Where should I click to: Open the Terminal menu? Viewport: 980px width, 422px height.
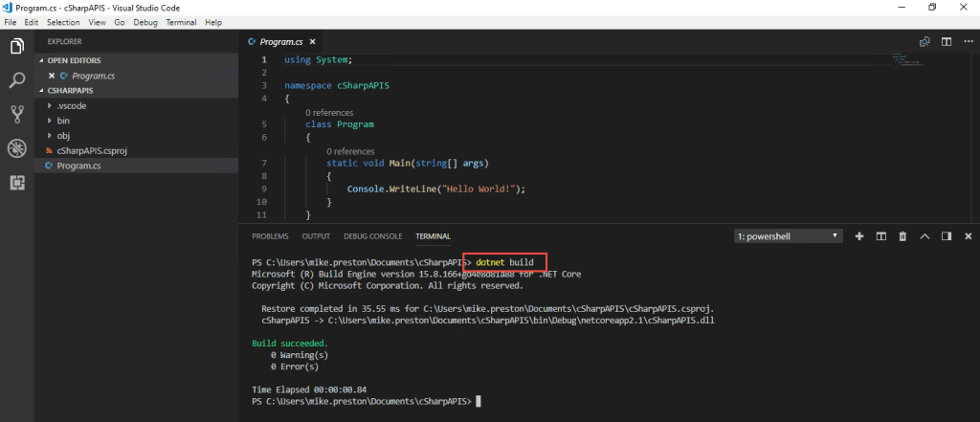click(x=181, y=22)
